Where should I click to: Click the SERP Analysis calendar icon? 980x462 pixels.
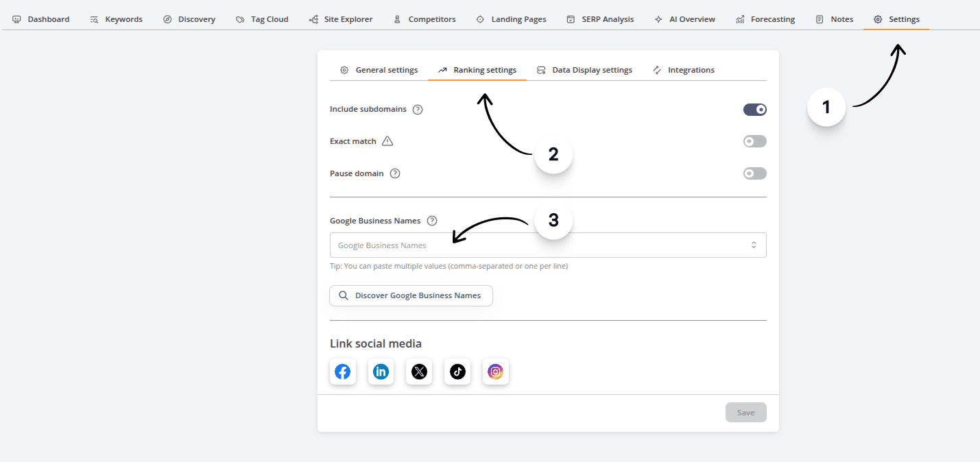point(571,19)
